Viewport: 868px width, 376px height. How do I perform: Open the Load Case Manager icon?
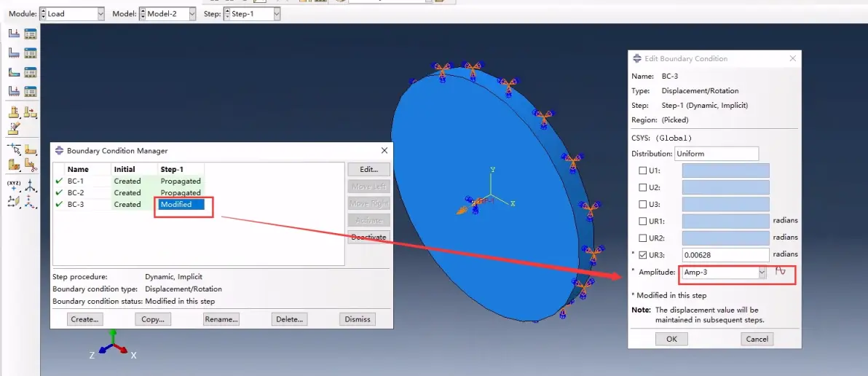pyautogui.click(x=30, y=92)
